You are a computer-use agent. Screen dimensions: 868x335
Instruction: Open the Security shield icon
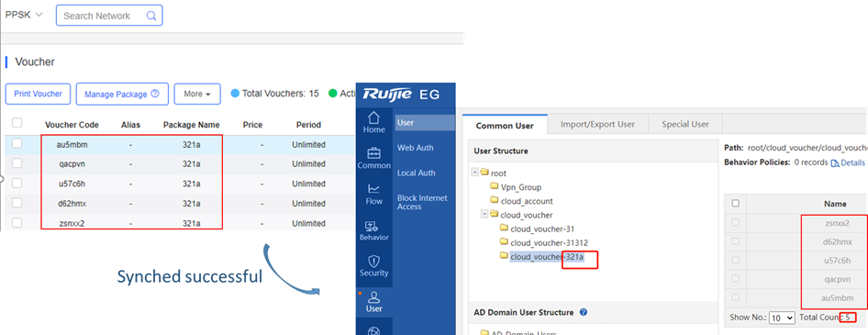click(x=373, y=261)
